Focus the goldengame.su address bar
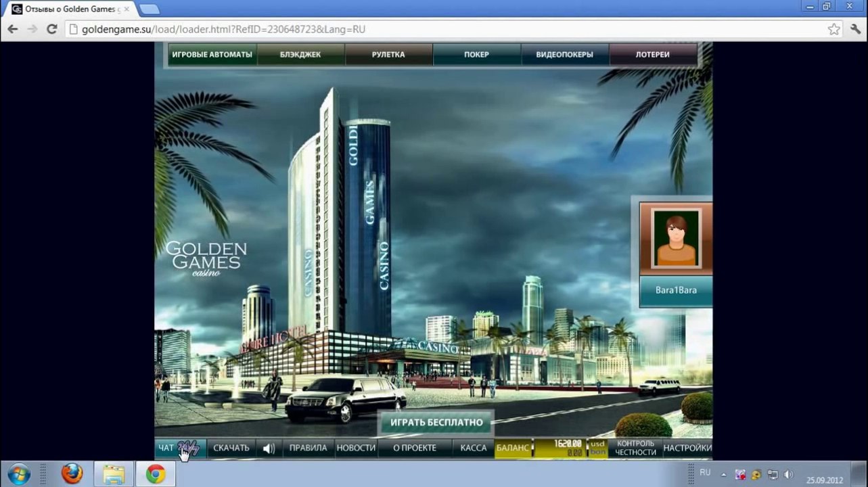Viewport: 868px width, 487px height. (x=453, y=30)
